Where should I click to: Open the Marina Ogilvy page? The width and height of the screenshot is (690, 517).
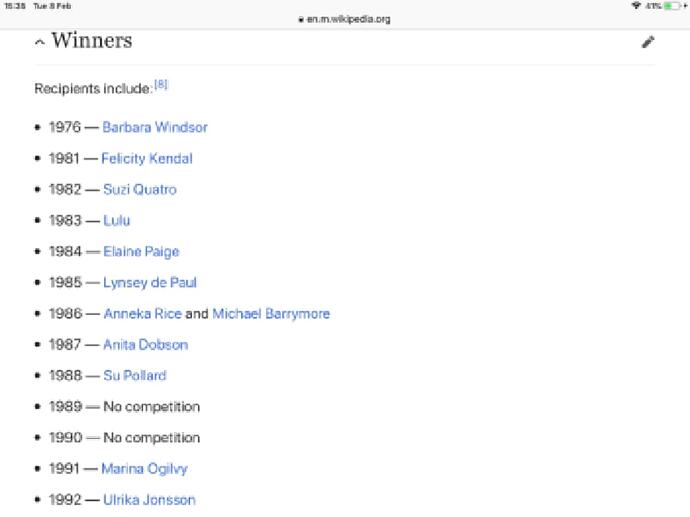pos(144,468)
